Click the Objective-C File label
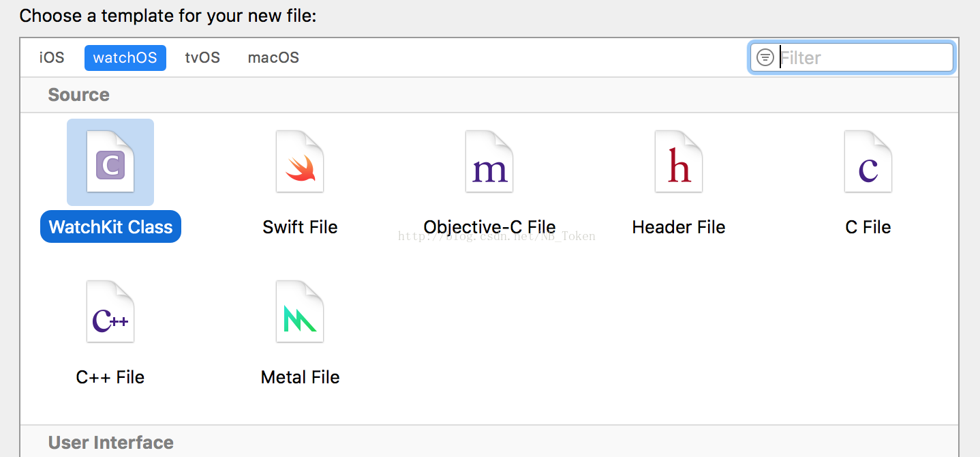 coord(489,227)
